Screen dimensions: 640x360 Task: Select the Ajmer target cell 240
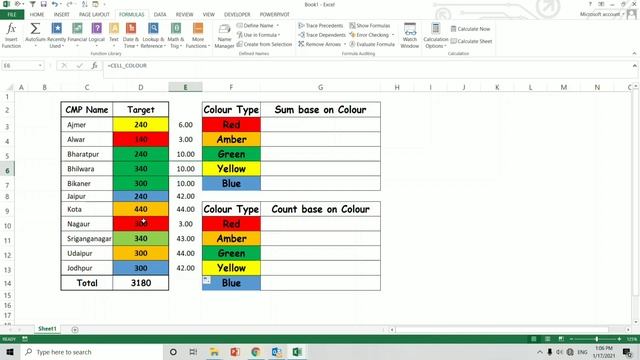(x=141, y=124)
